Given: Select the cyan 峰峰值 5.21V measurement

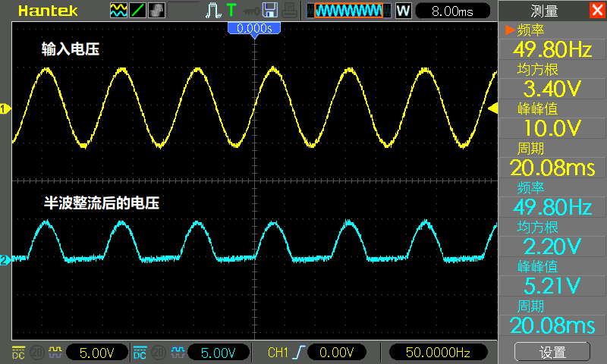Looking at the screenshot, I should tap(552, 277).
